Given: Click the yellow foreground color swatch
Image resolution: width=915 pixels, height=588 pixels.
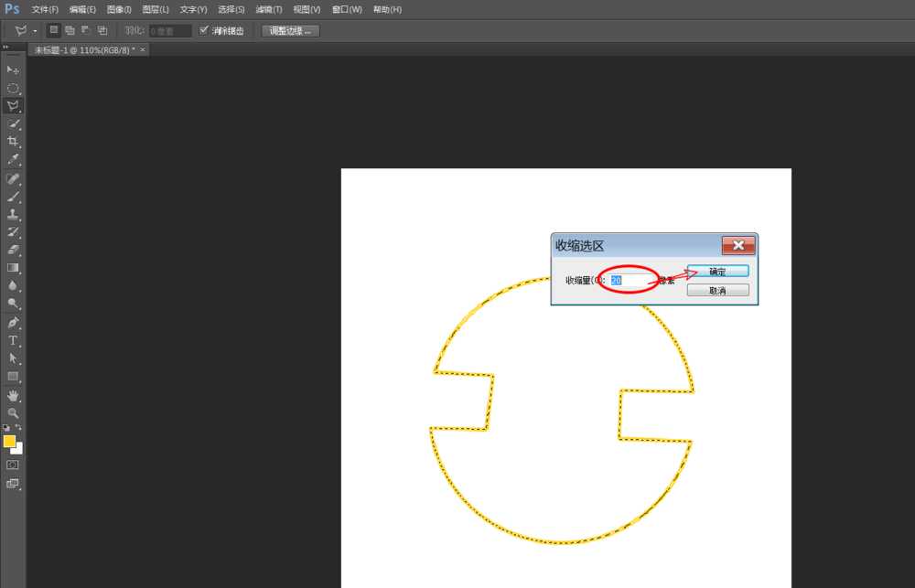Looking at the screenshot, I should coord(10,442).
